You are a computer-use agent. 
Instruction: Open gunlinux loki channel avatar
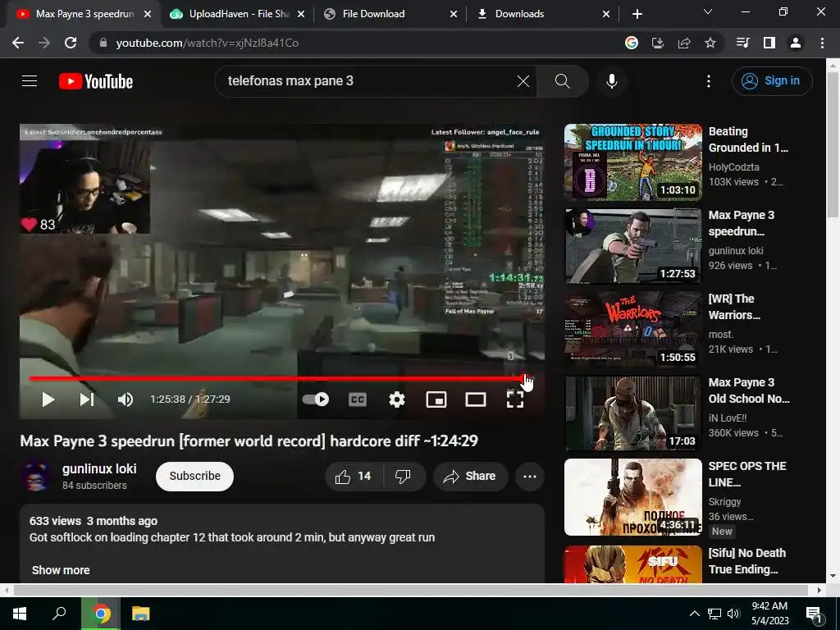(36, 477)
